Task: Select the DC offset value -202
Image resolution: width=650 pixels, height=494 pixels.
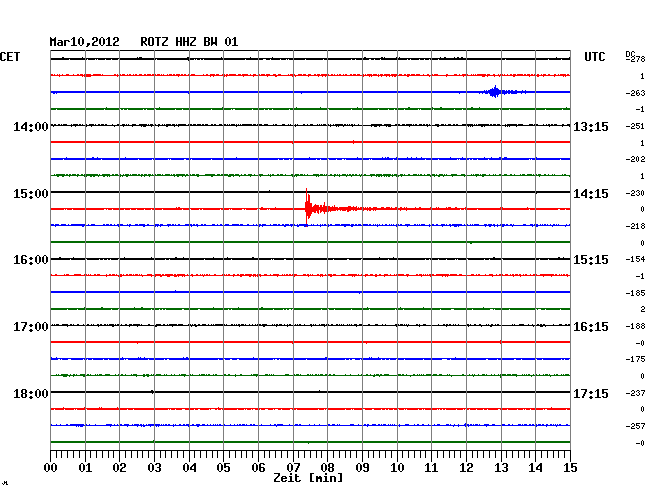Action: [x=635, y=159]
